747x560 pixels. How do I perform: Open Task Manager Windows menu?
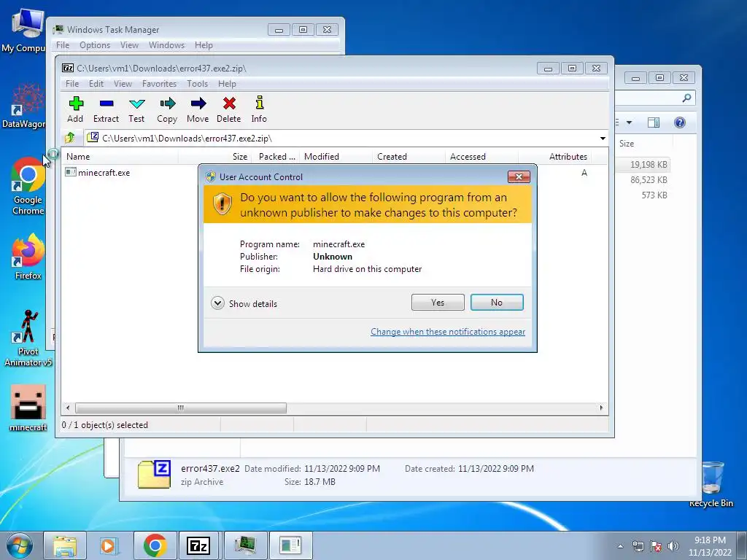[x=167, y=45]
